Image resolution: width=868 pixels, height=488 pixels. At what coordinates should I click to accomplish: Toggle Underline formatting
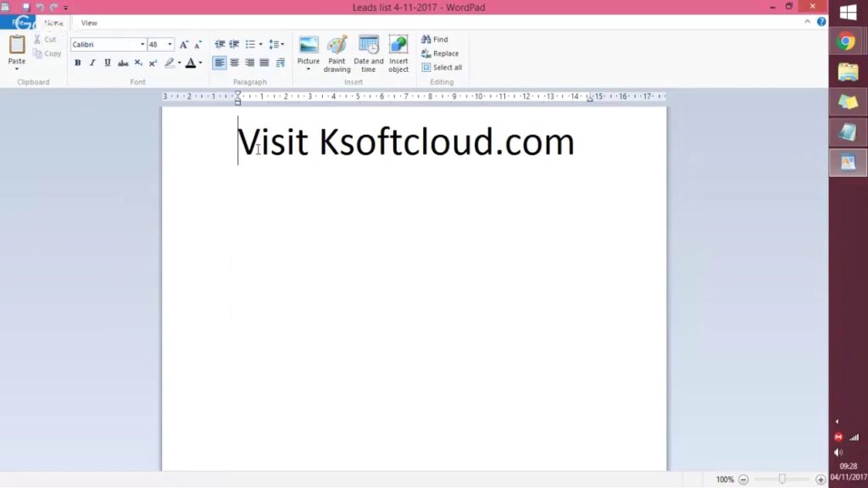click(x=108, y=63)
